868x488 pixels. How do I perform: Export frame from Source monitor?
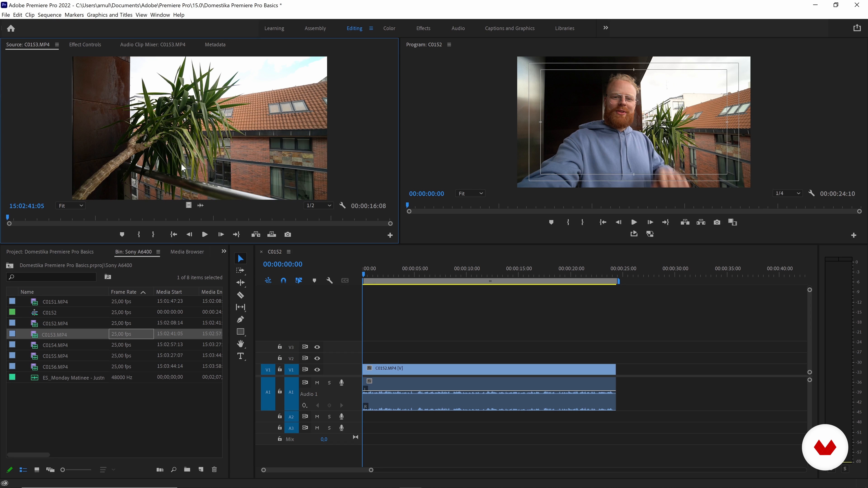(288, 235)
